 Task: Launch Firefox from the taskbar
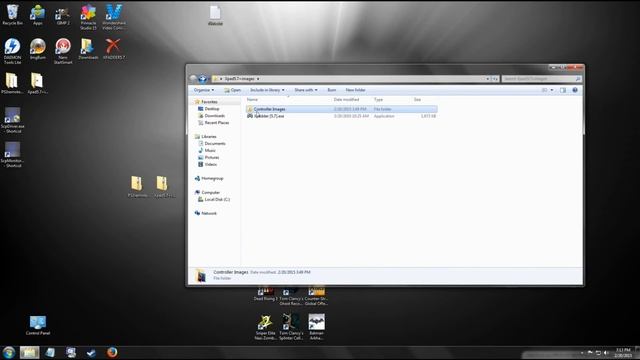click(112, 352)
